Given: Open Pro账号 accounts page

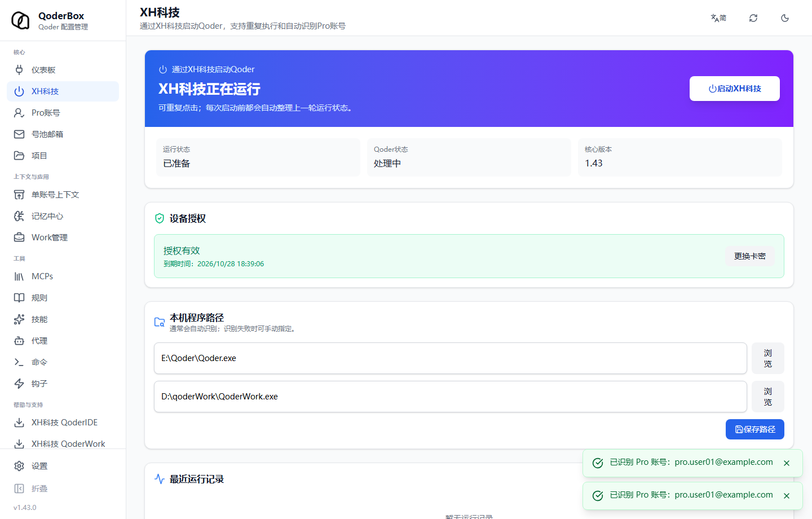Looking at the screenshot, I should pos(63,113).
